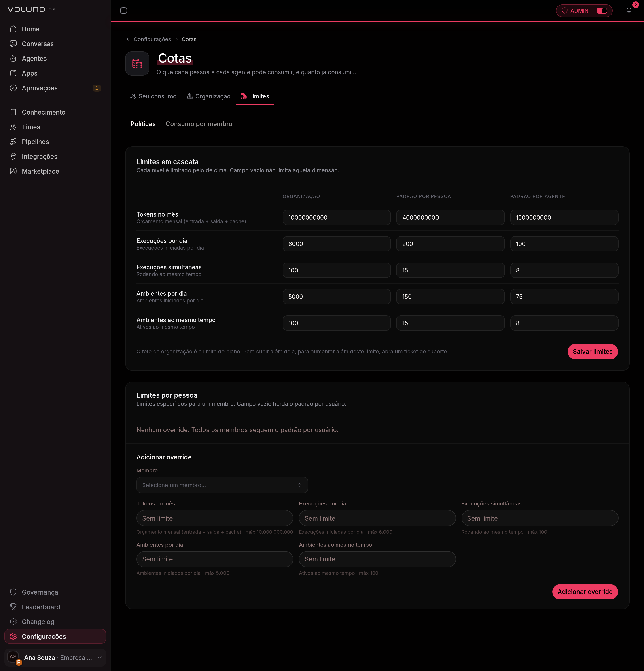Focus the override Execuções por dia field
The width and height of the screenshot is (644, 671).
[x=377, y=518]
